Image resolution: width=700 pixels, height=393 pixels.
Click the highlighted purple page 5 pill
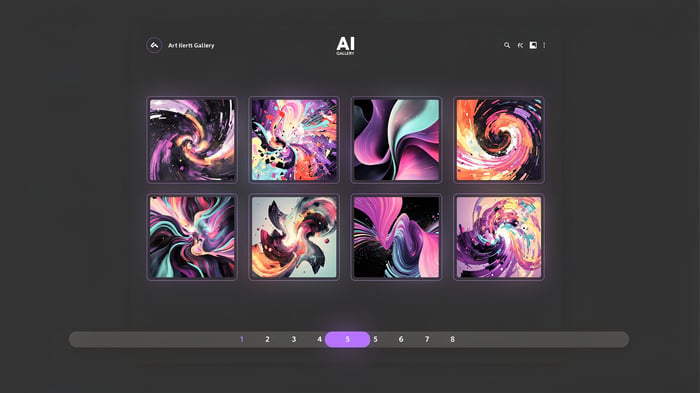click(347, 339)
